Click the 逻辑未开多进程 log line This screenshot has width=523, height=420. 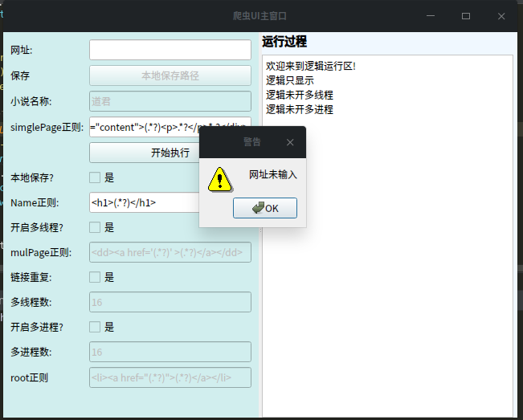[x=299, y=109]
